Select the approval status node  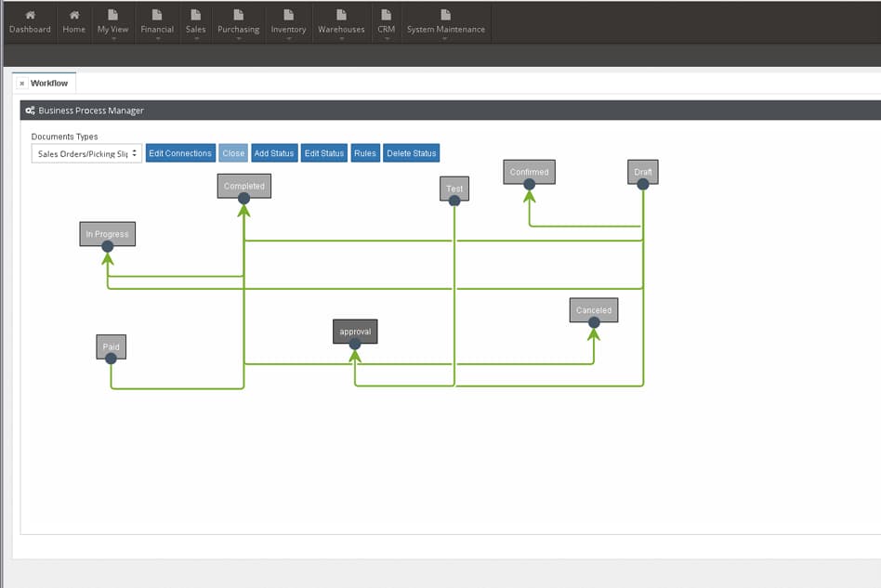(355, 331)
